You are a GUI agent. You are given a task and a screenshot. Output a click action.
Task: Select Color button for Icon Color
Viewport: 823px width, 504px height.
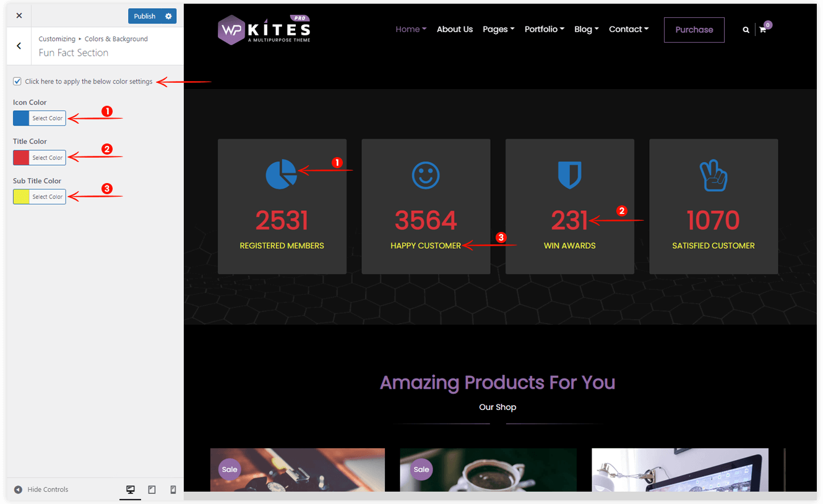(x=48, y=118)
